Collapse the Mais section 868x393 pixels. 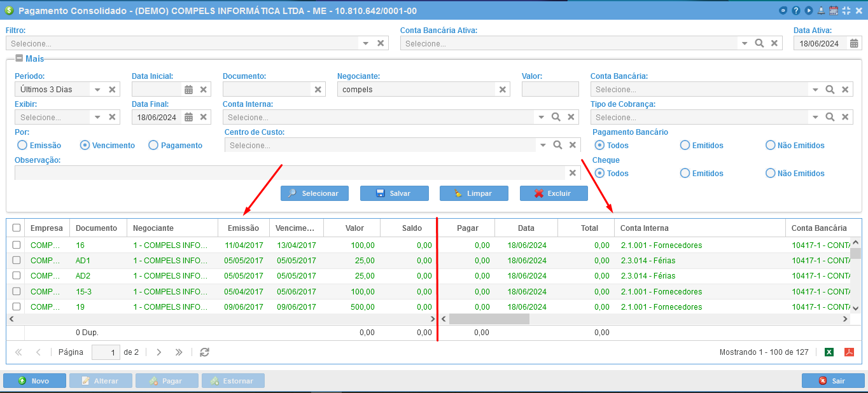pos(19,58)
